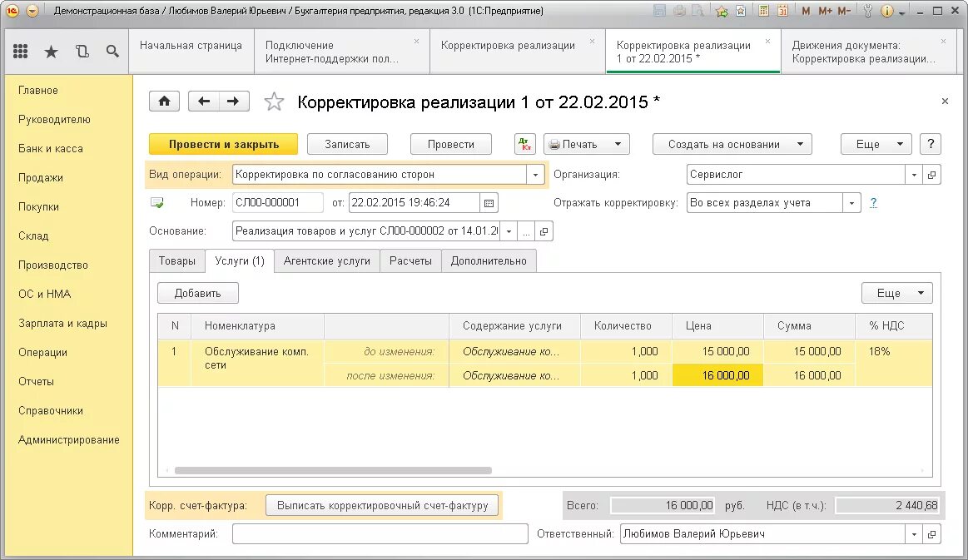The width and height of the screenshot is (968, 560).
Task: Expand Основание dropdown arrow
Action: 509,231
